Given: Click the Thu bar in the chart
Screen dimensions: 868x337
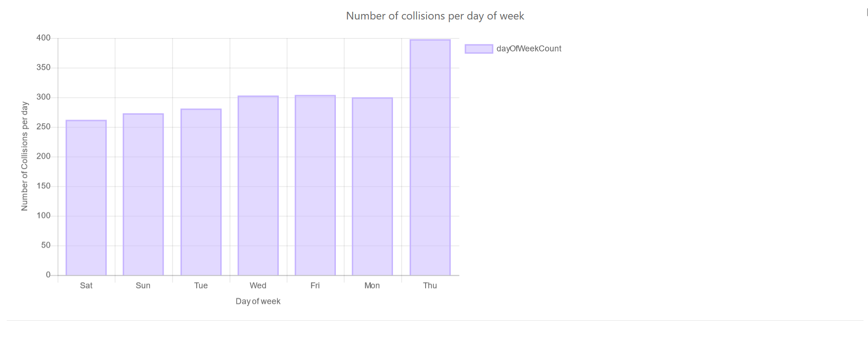Looking at the screenshot, I should point(430,157).
